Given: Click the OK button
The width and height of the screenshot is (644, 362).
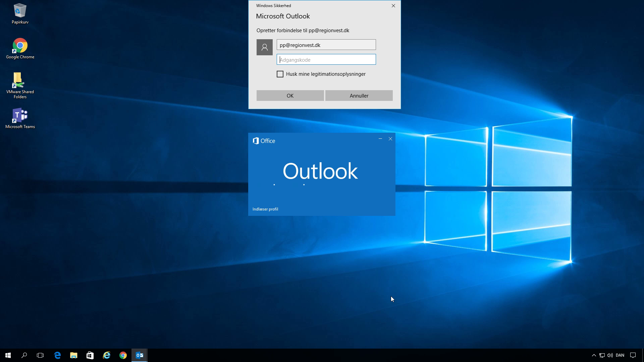Looking at the screenshot, I should click(290, 96).
